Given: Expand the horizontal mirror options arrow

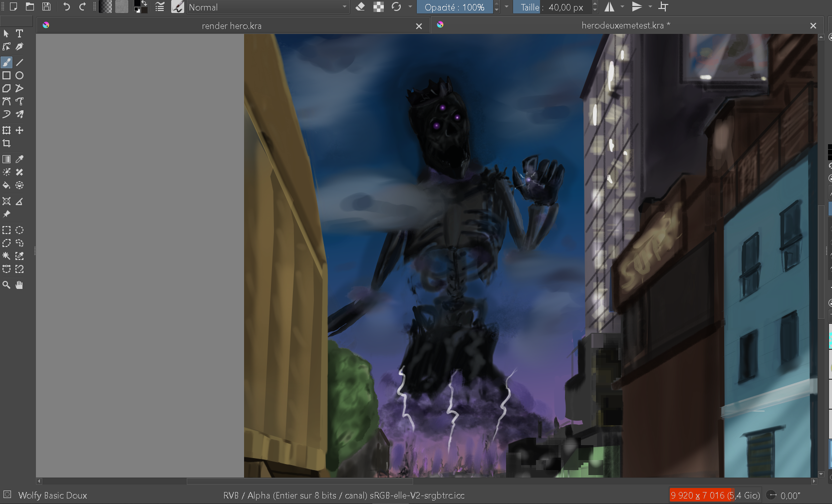Looking at the screenshot, I should tap(622, 7).
